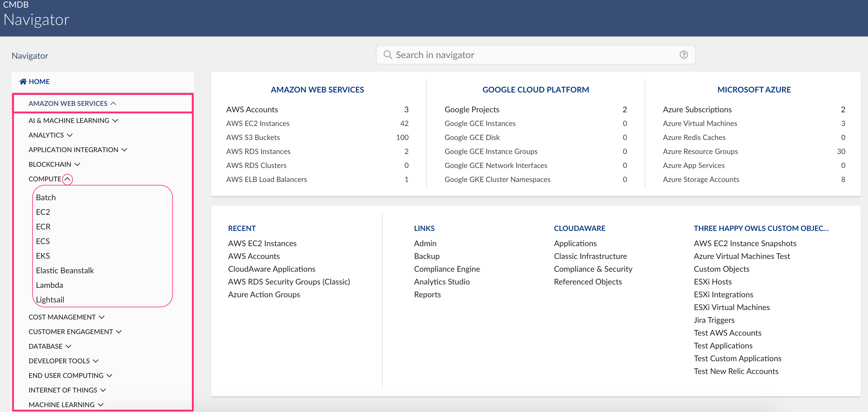Open recent CloudAware Applications

pos(271,269)
